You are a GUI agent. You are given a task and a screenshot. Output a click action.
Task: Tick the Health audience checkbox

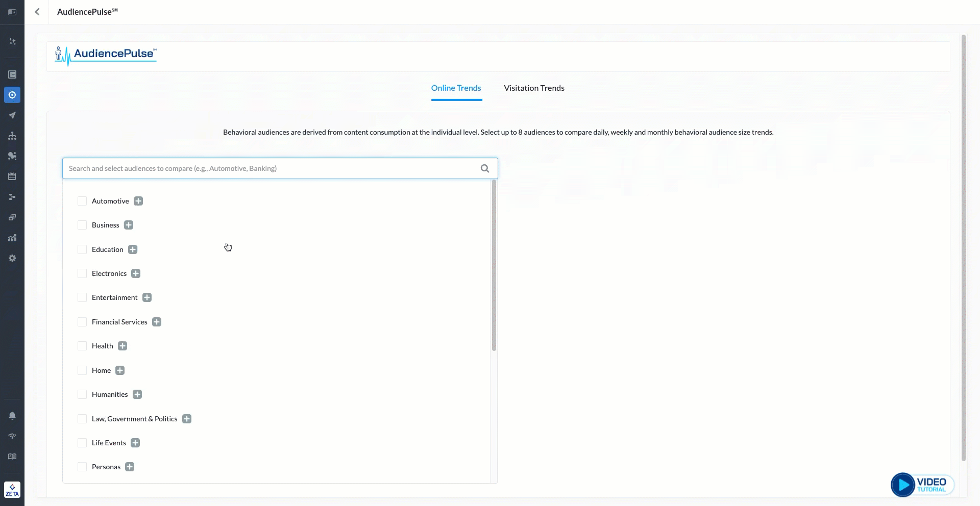click(82, 346)
